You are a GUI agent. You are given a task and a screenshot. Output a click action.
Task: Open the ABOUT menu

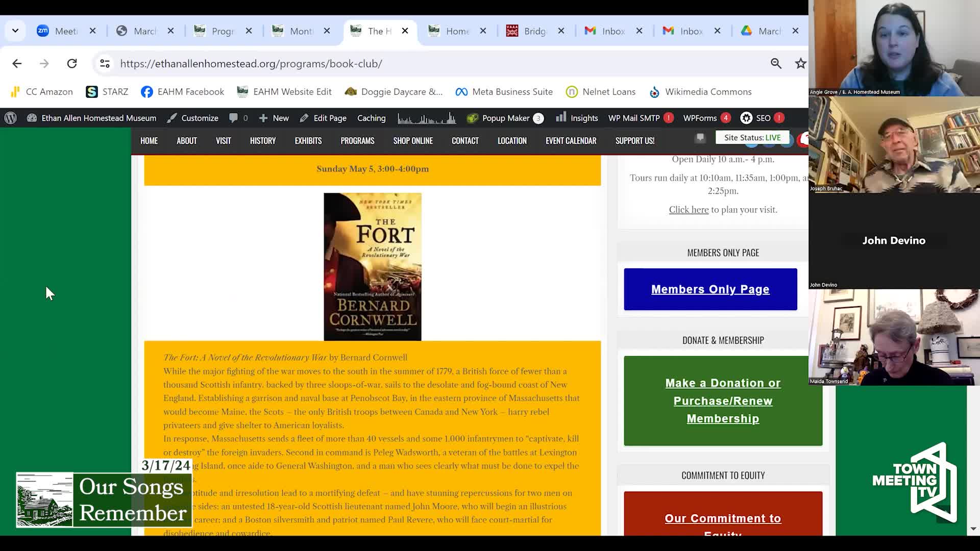187,141
